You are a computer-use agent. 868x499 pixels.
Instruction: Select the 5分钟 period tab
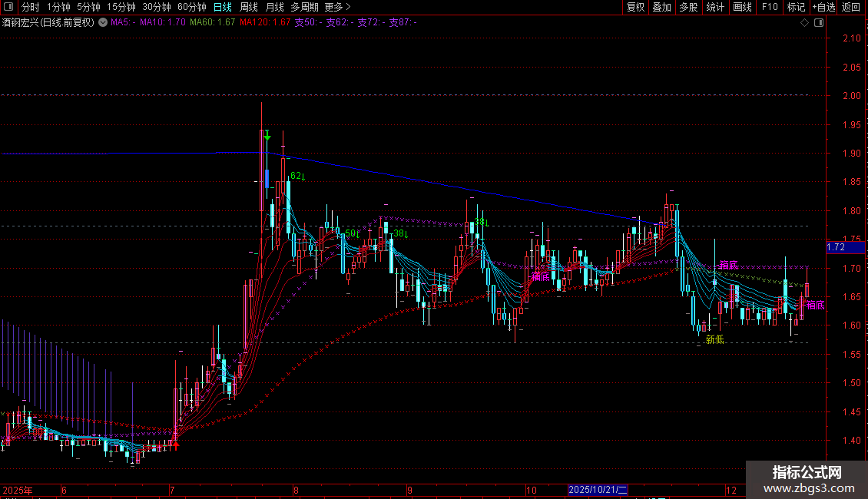pyautogui.click(x=88, y=7)
